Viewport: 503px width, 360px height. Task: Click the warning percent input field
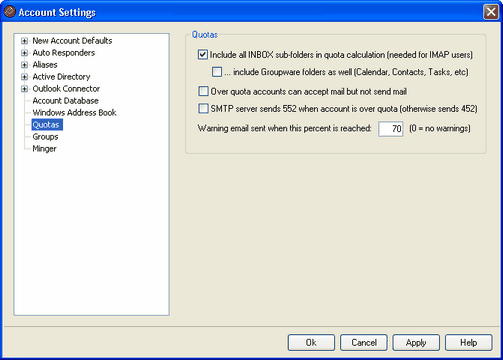click(391, 129)
